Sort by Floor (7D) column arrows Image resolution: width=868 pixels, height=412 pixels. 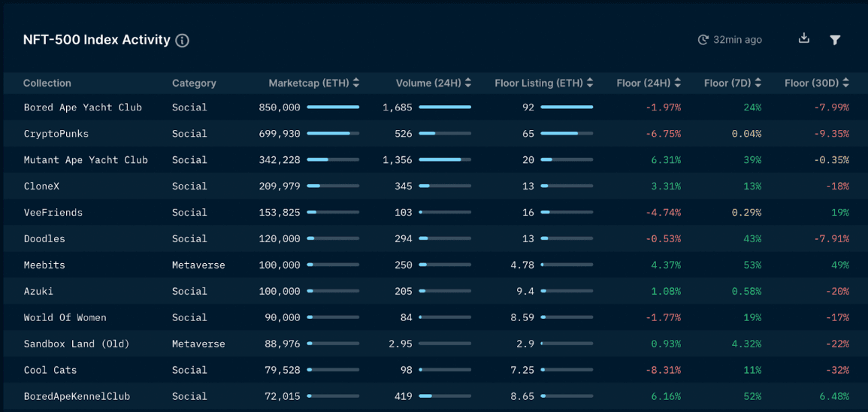[x=758, y=83]
